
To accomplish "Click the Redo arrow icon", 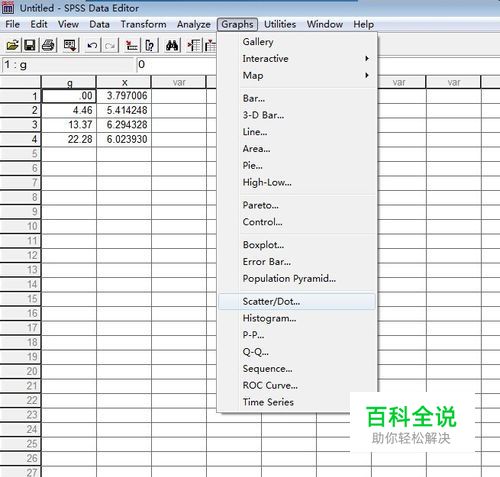I will 110,45.
